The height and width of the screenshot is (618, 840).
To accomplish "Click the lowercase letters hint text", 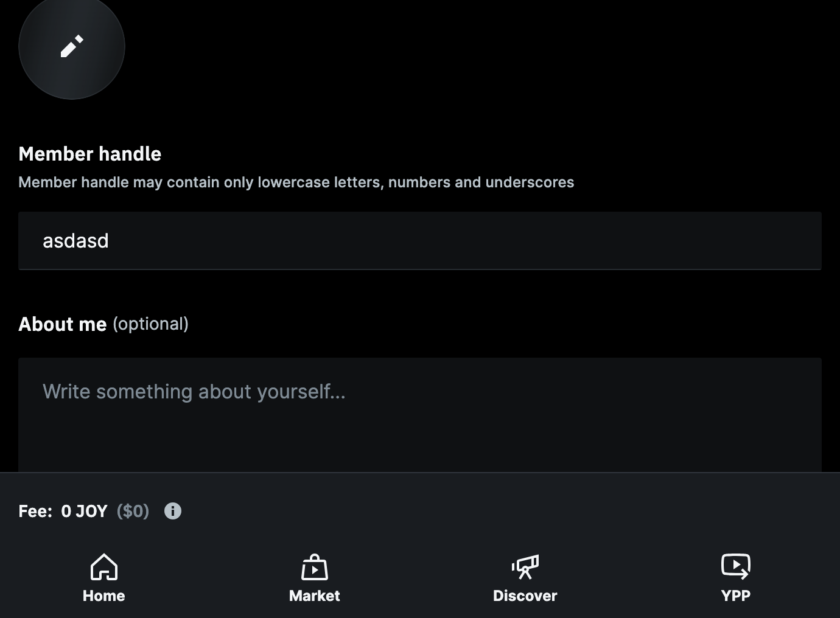I will 296,182.
